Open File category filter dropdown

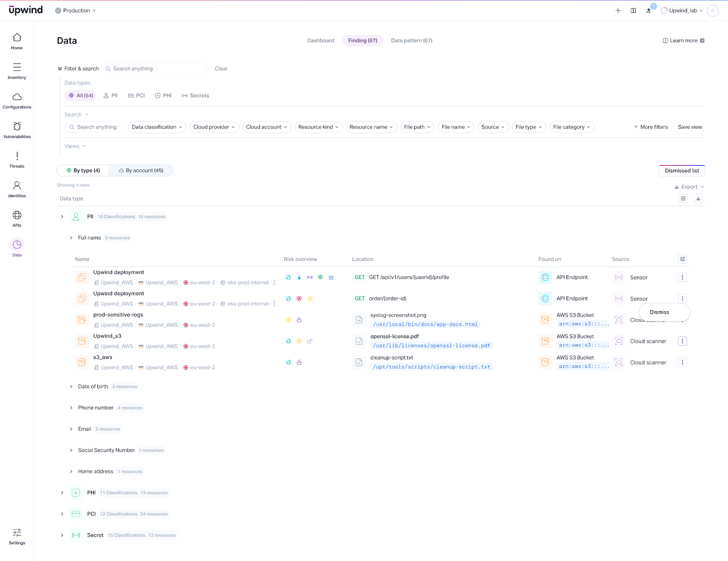571,127
